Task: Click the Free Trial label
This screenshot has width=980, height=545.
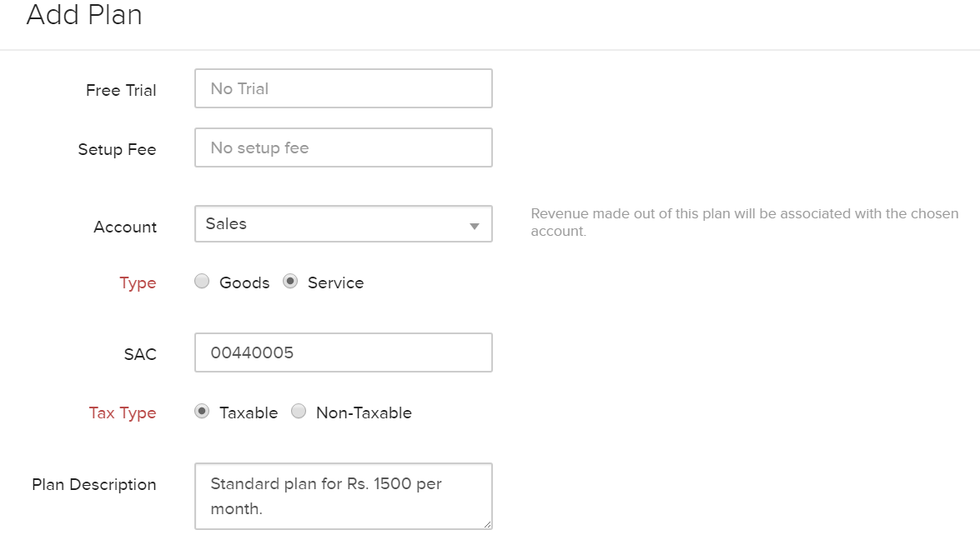Action: (x=121, y=90)
